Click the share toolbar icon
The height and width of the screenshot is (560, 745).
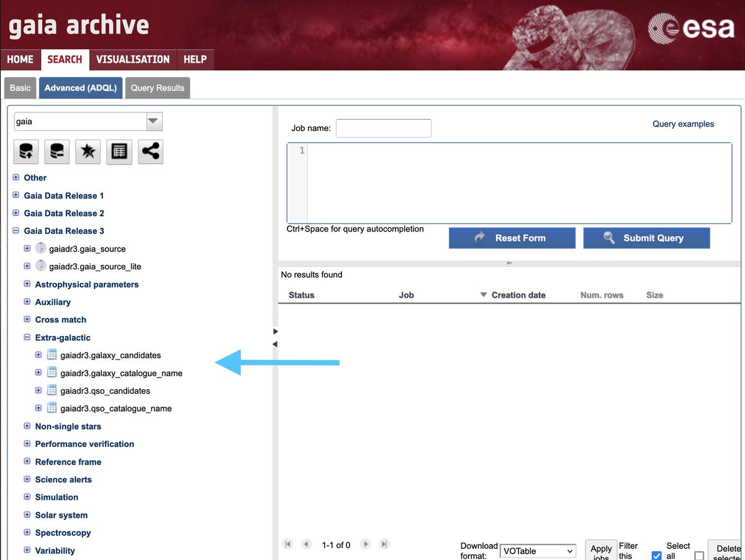click(150, 151)
